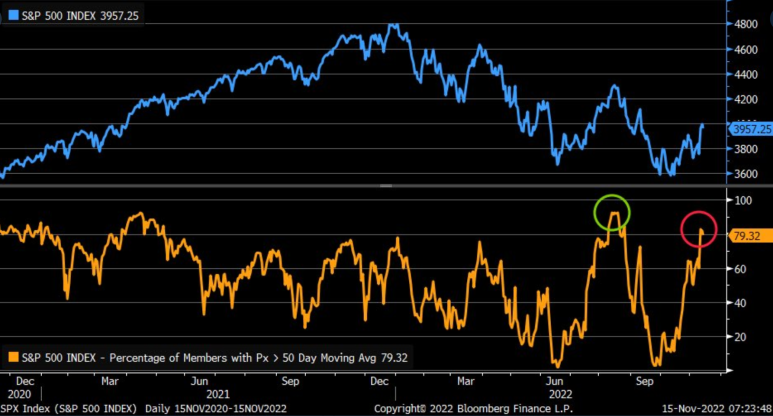Click the Bloomberg Finance L.P. copyright text
773x416 pixels.
[473, 409]
